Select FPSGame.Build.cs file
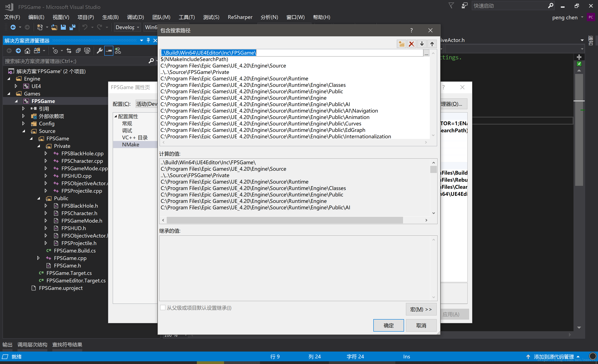This screenshot has width=598, height=364. tap(75, 251)
